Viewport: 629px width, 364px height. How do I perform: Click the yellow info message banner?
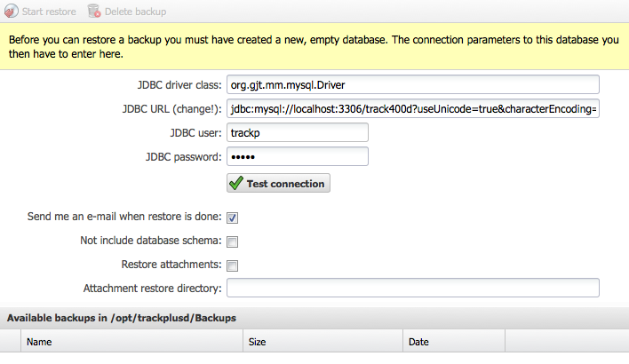tap(314, 47)
